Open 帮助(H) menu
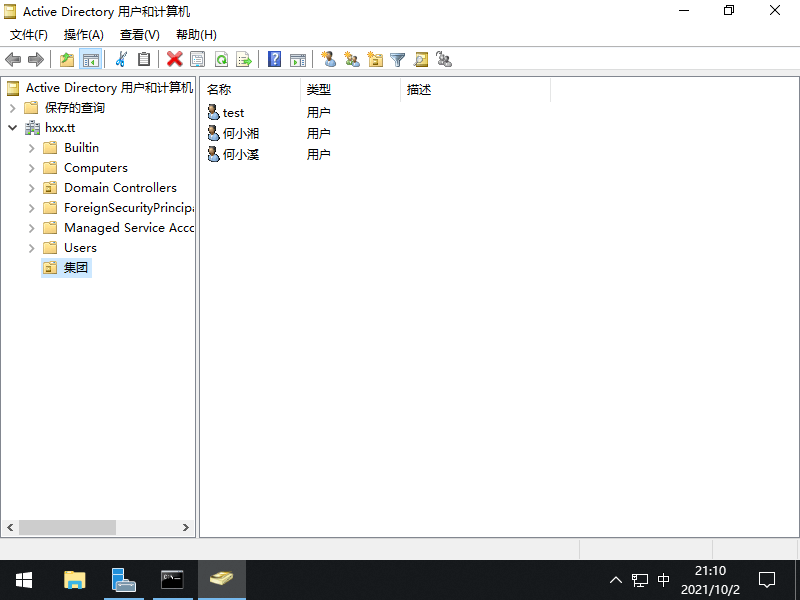The height and width of the screenshot is (600, 800). click(196, 35)
